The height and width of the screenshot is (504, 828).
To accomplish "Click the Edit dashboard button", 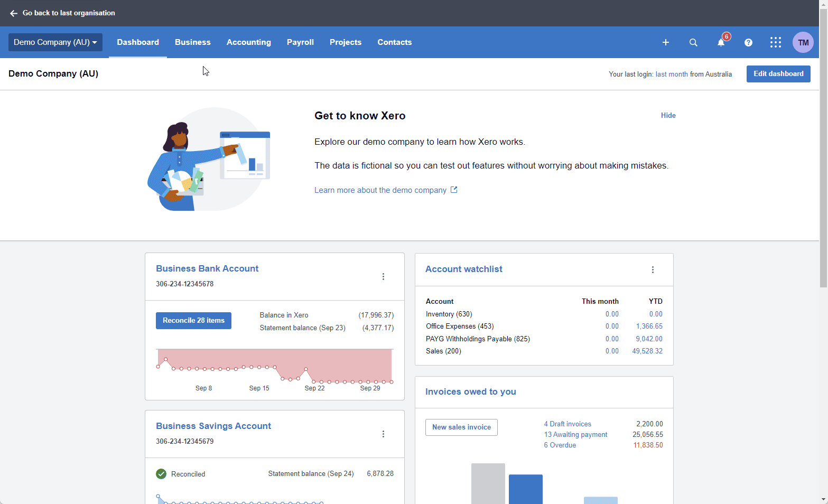I will click(778, 74).
